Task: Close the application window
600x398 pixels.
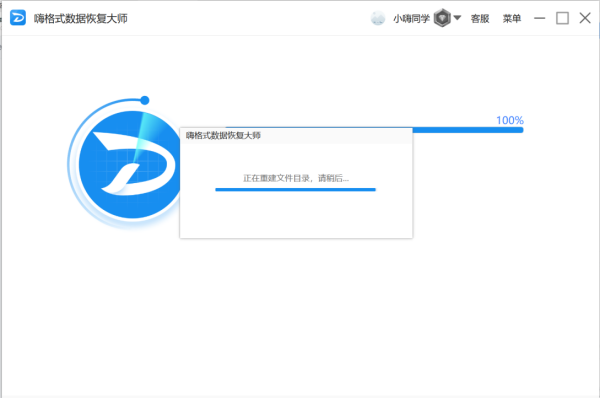Action: pyautogui.click(x=585, y=18)
